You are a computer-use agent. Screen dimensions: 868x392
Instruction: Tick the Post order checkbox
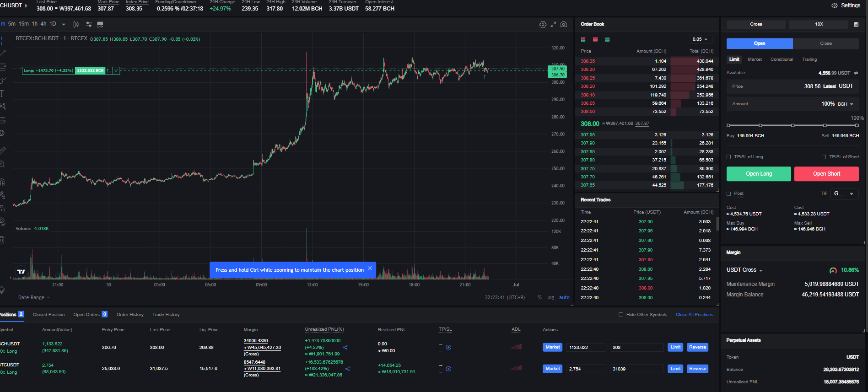[x=729, y=193]
